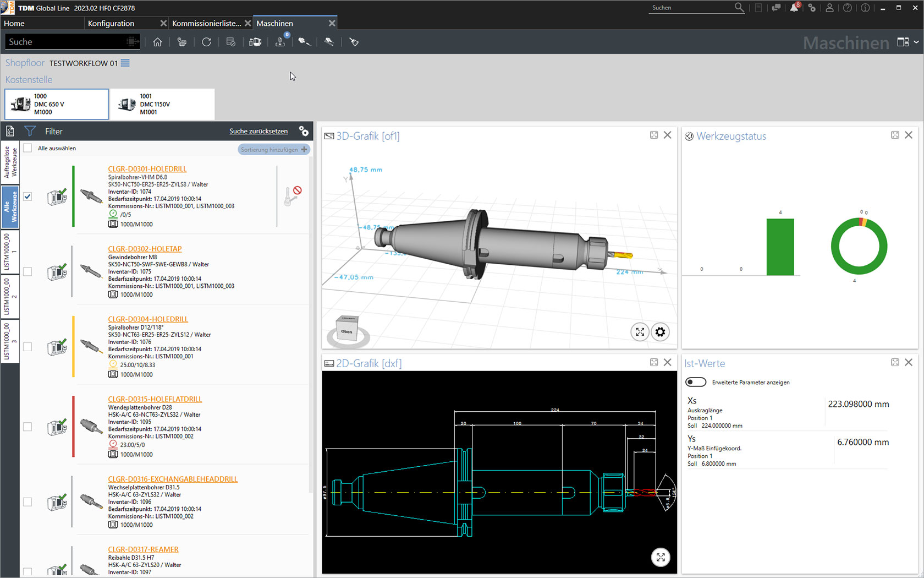Maximize the Ist-Werte panel
Image resolution: width=924 pixels, height=578 pixels.
point(895,362)
